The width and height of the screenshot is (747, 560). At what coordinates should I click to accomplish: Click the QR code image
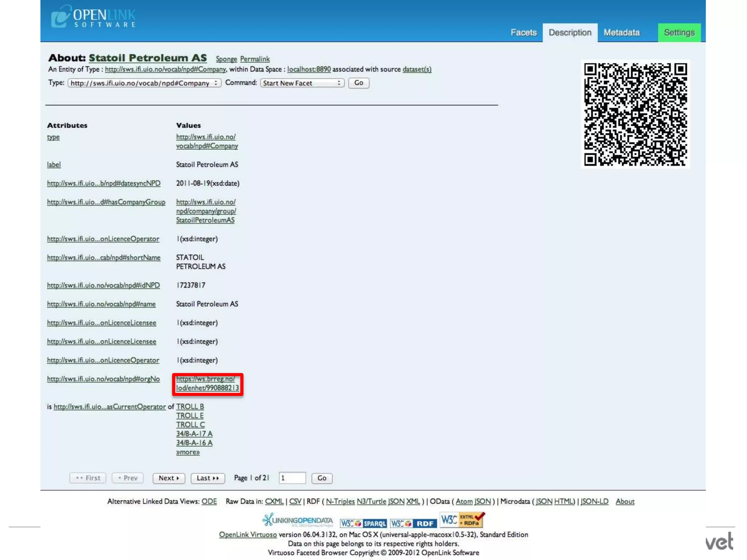point(635,114)
